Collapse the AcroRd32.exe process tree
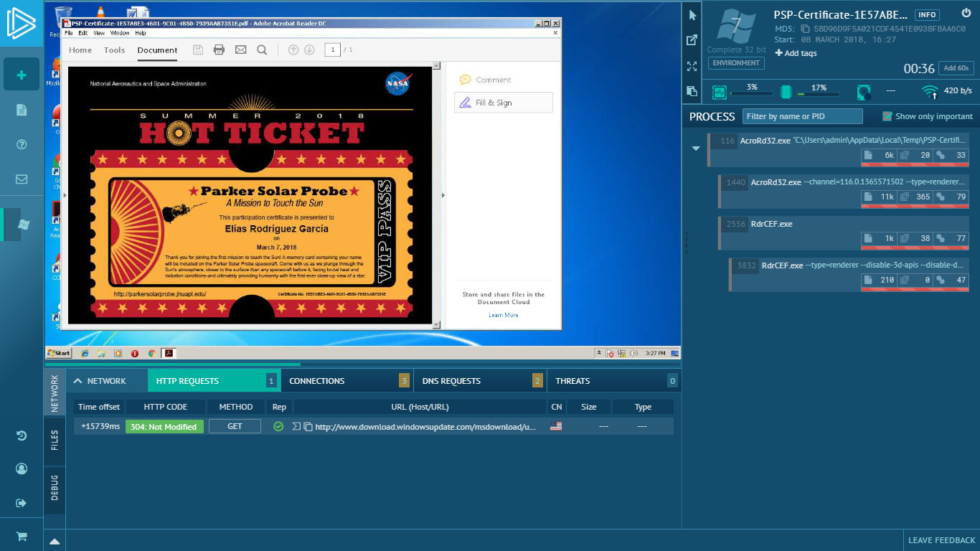The height and width of the screenshot is (551, 980). (694, 148)
